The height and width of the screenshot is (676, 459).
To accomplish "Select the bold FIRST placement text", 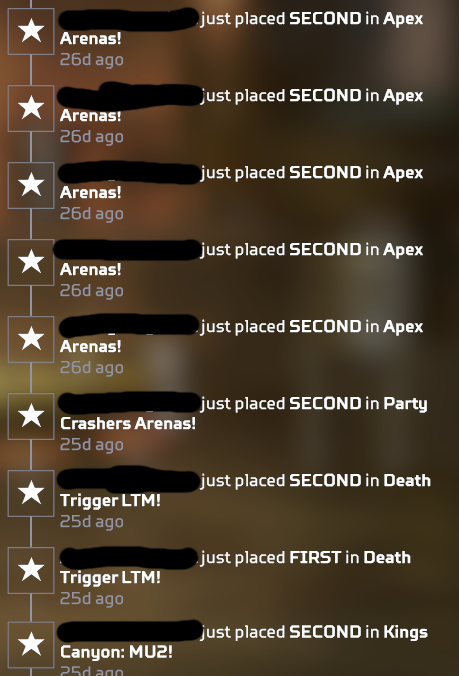I will click(x=315, y=557).
